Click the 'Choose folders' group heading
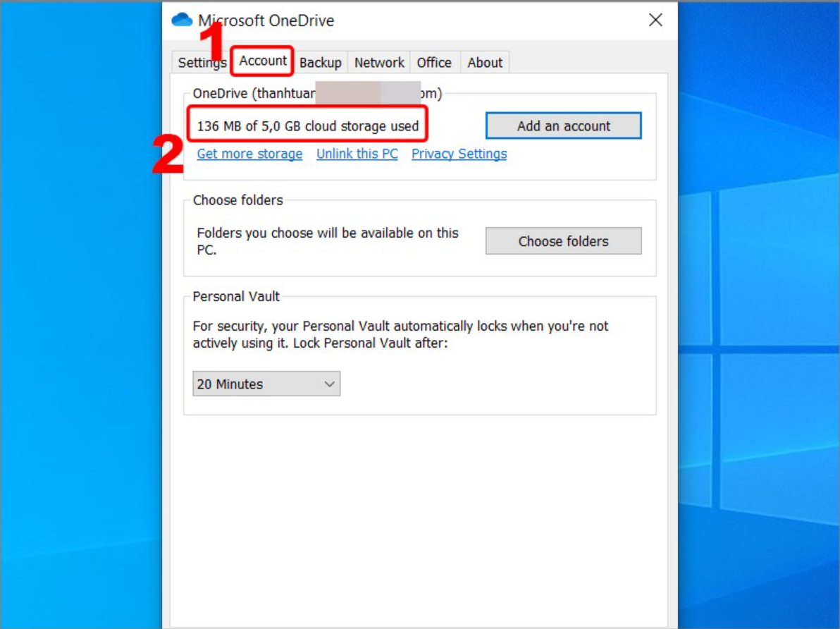840x629 pixels. [238, 200]
